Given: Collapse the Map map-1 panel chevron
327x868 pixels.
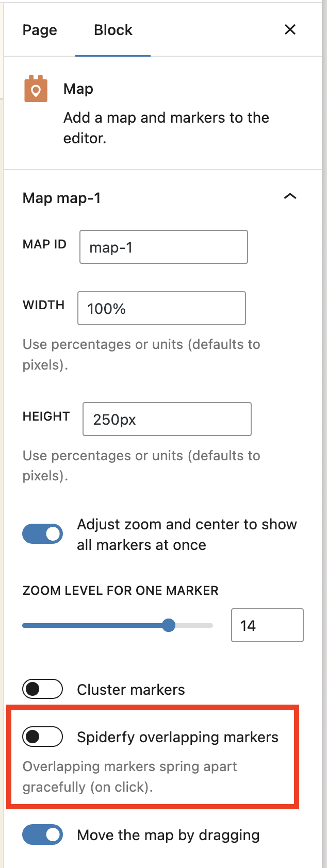Looking at the screenshot, I should pos(290,196).
